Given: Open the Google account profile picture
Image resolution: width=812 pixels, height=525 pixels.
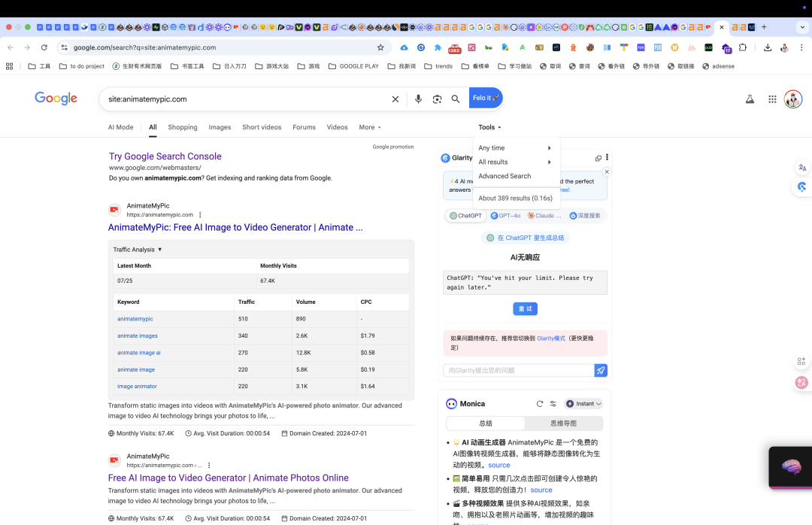Looking at the screenshot, I should [x=793, y=99].
